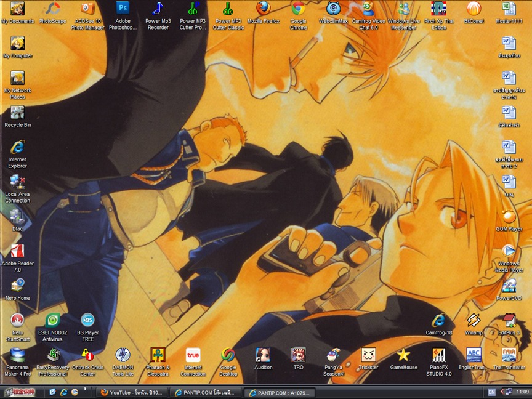Click the Dtac connection icon
Screen dimensions: 532x399
point(18,220)
